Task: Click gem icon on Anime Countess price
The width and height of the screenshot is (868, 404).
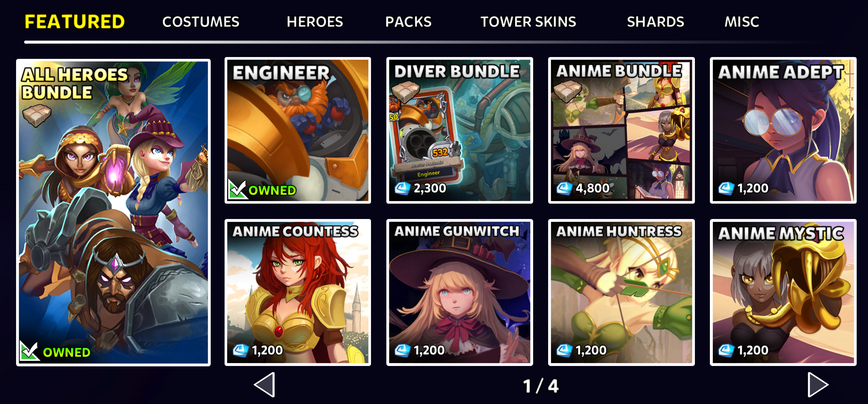Action: (240, 350)
